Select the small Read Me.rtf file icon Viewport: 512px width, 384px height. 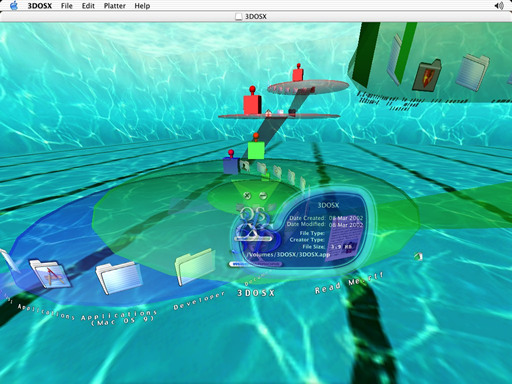click(x=419, y=256)
